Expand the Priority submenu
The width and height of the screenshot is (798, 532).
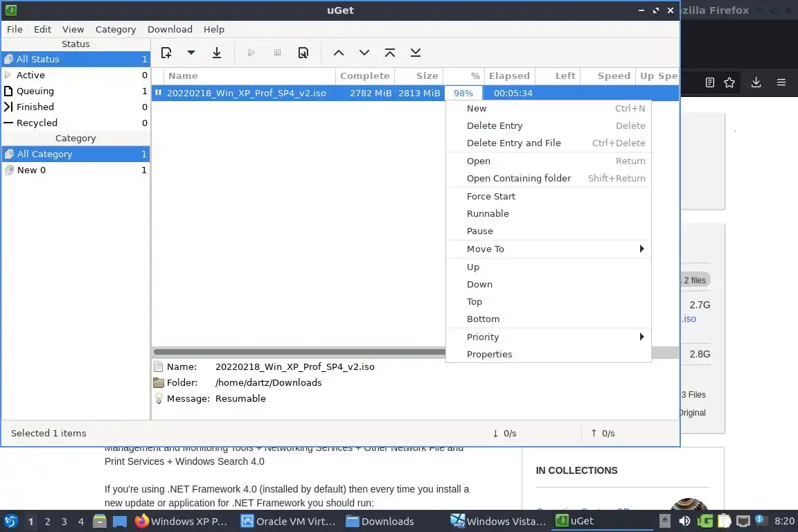549,337
